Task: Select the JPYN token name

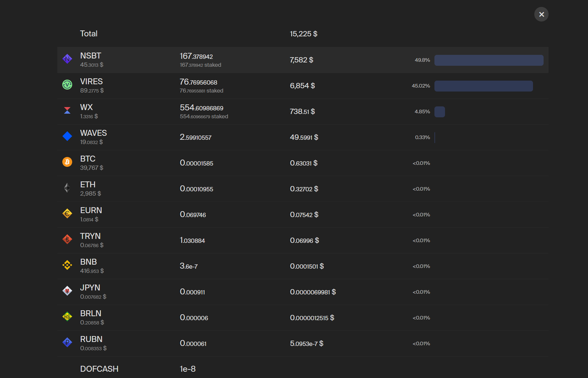Action: 90,288
